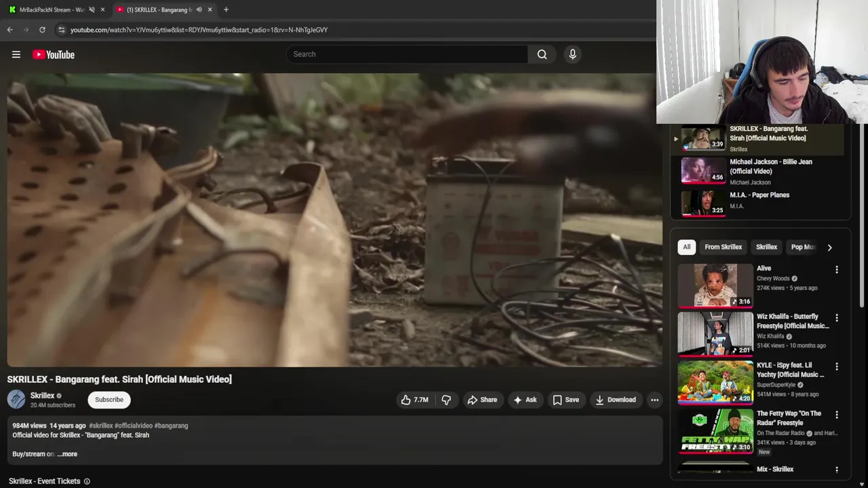
Task: Open a new browser tab with plus icon
Action: (x=226, y=9)
